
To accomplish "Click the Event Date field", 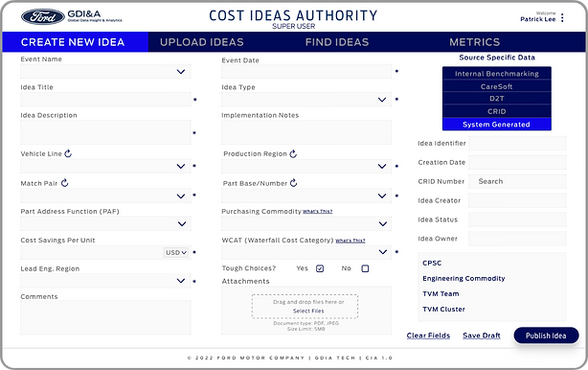I will click(x=306, y=71).
